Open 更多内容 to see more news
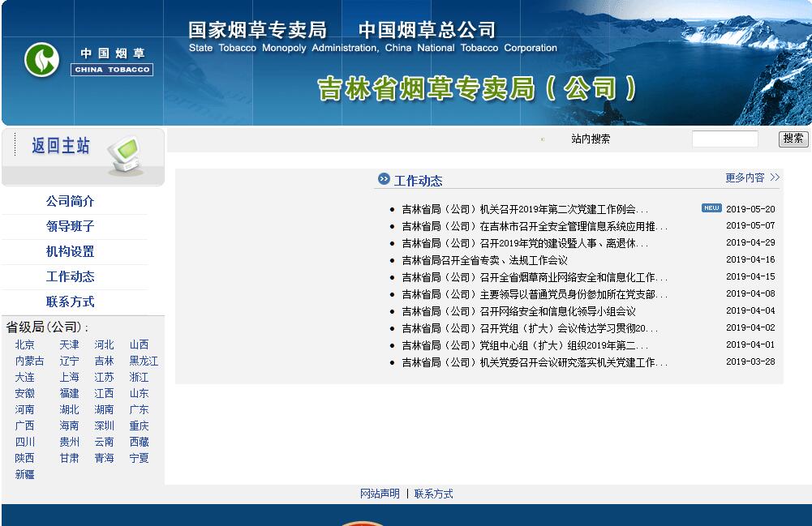812x526 pixels. (x=751, y=177)
